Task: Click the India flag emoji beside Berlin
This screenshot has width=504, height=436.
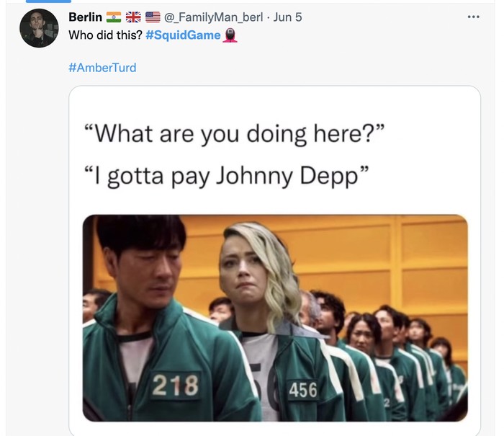Action: (x=114, y=17)
